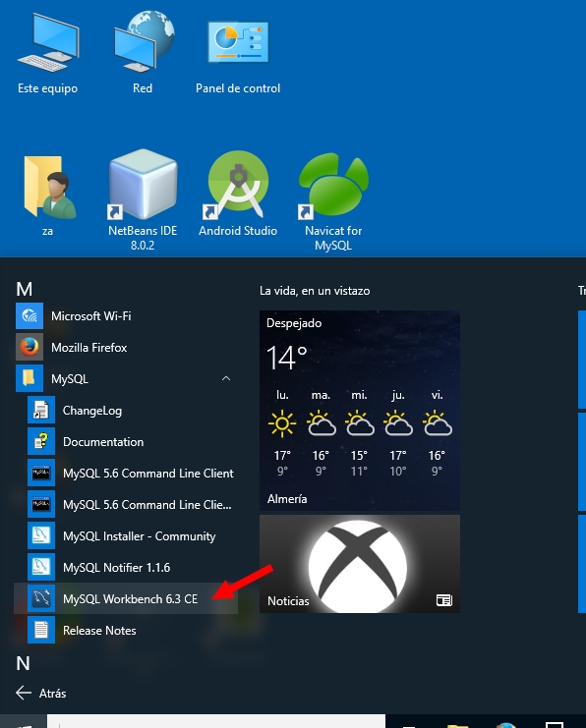Open the Release Notes entry

(126, 631)
